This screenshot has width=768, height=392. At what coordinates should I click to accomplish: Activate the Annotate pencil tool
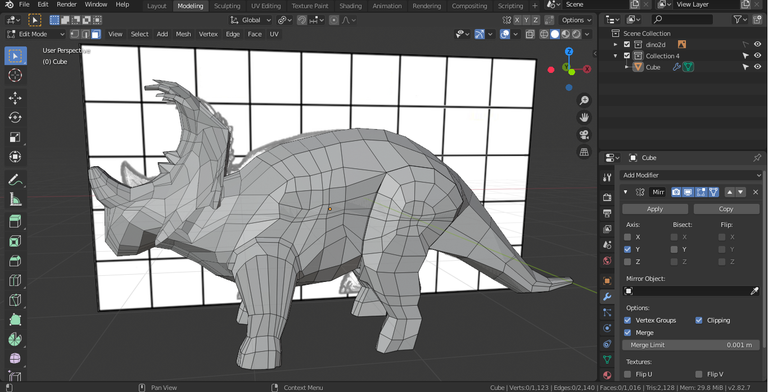click(x=15, y=180)
